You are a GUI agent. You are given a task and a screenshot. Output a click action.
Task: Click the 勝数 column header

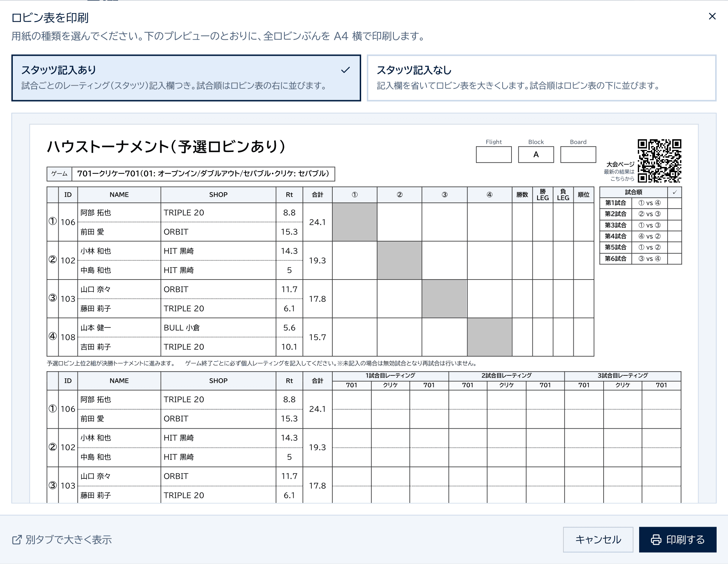tap(522, 195)
